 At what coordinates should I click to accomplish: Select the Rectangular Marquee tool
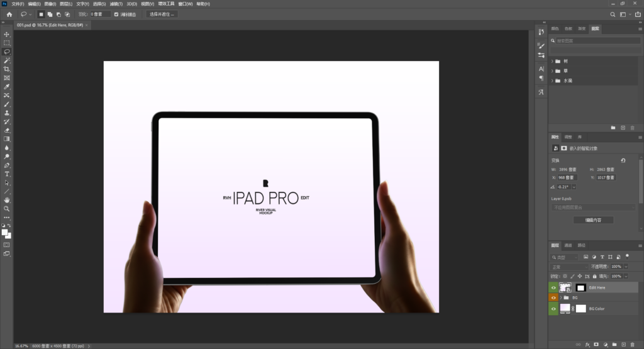point(6,43)
